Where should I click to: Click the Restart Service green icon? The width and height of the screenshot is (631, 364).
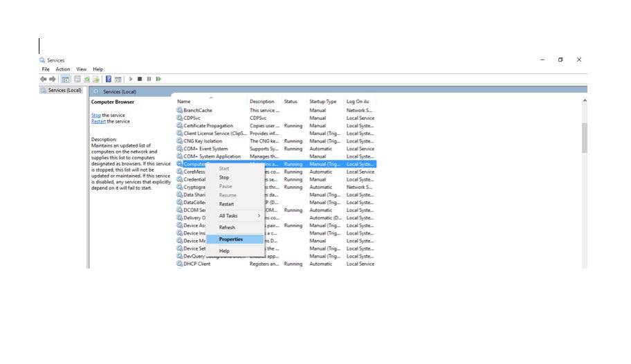158,80
